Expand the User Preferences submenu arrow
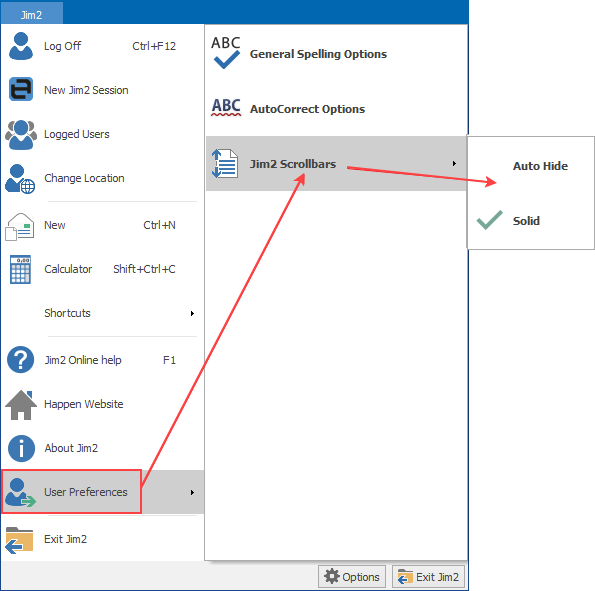 click(x=192, y=493)
